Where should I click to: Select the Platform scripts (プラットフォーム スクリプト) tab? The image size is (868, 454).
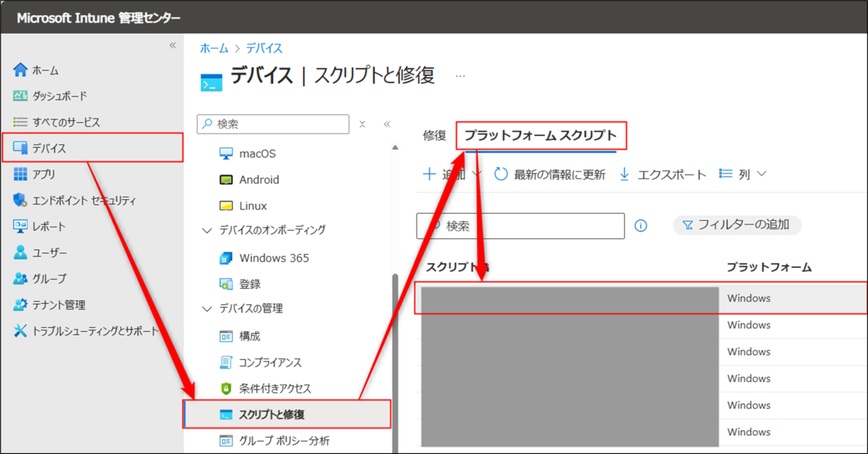coord(540,135)
